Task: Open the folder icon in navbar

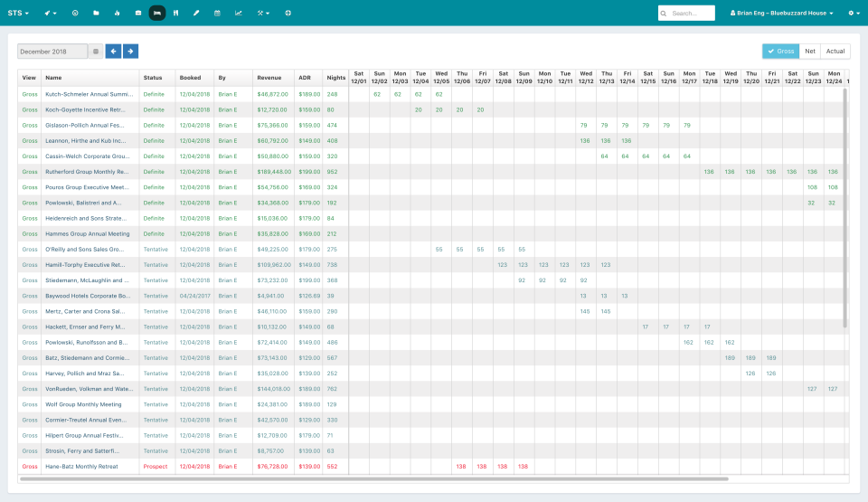Action: coord(97,13)
